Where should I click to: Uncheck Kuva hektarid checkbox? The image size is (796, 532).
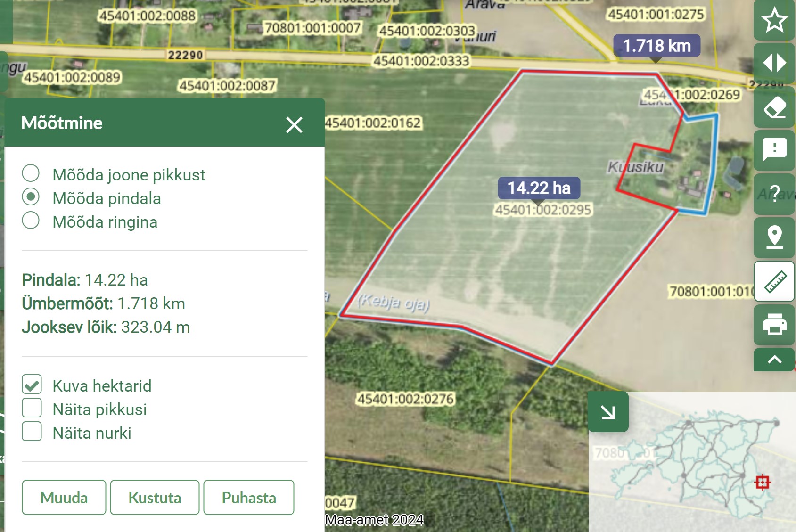[32, 385]
